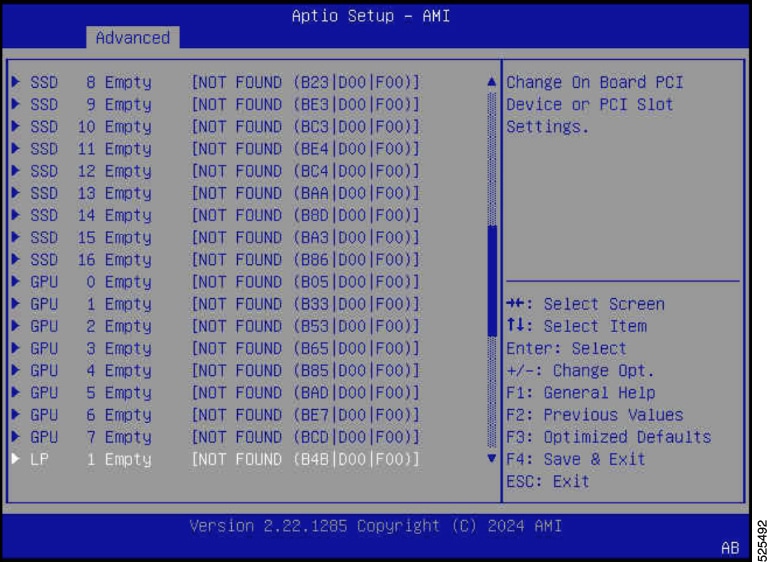Click the NOT FOUND (BC3|D00|F00) value
The width and height of the screenshot is (767, 562).
click(x=306, y=127)
